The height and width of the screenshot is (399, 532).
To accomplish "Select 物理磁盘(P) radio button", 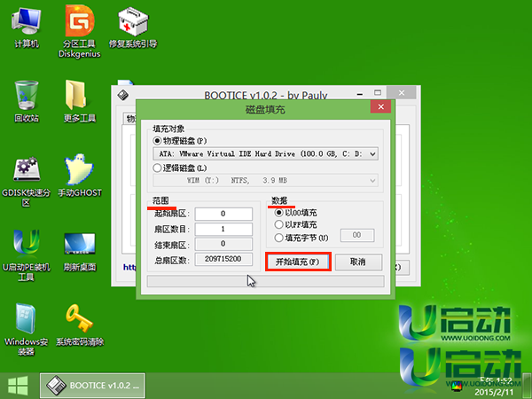I will pos(157,140).
